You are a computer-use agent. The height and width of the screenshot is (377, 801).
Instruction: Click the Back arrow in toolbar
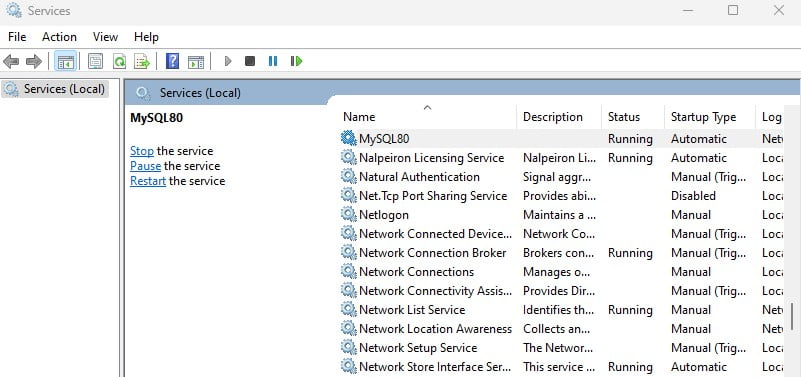(x=11, y=62)
